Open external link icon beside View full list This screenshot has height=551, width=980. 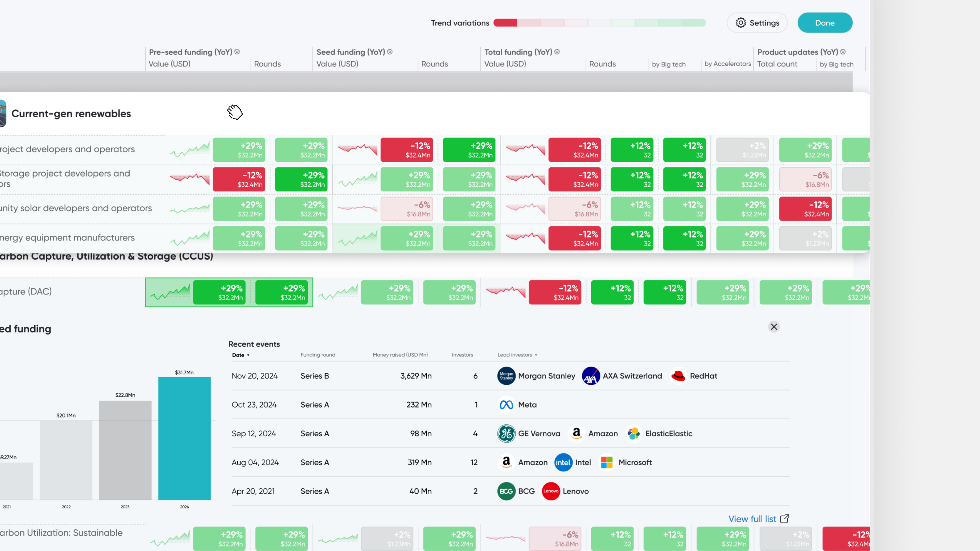(785, 519)
